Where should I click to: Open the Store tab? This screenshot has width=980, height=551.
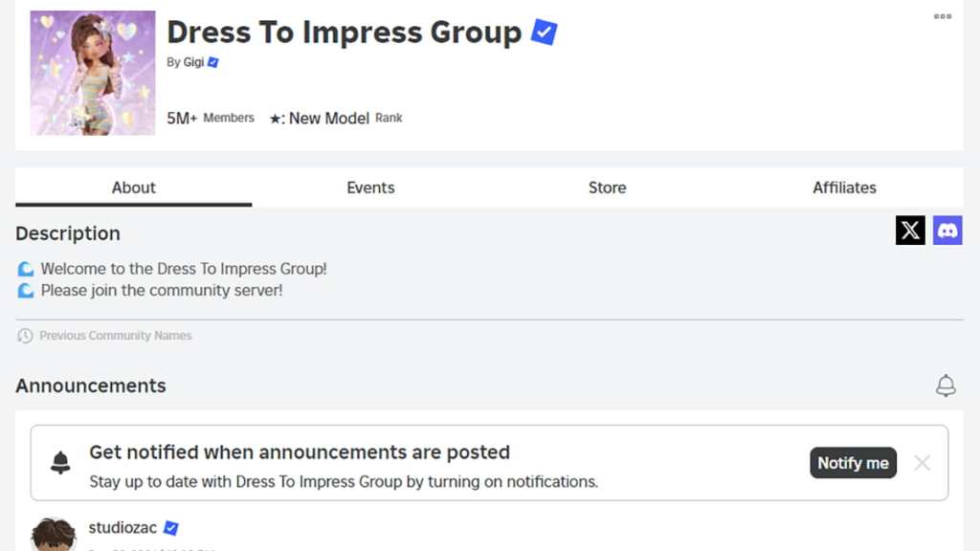pyautogui.click(x=607, y=187)
